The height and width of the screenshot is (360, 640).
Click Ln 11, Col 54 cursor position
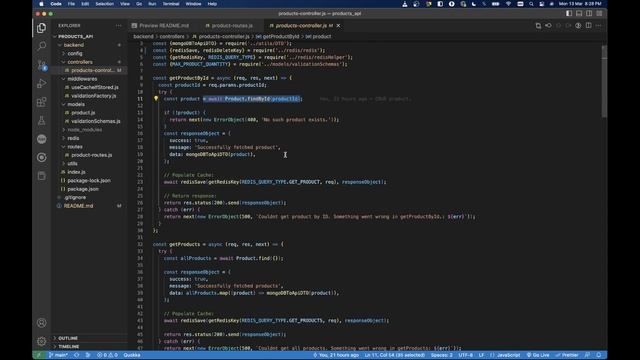pos(395,355)
